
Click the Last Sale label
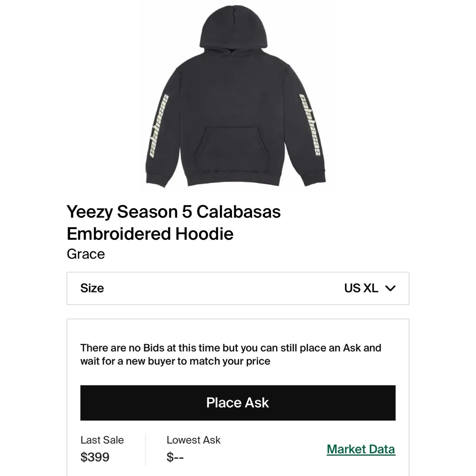pos(102,440)
